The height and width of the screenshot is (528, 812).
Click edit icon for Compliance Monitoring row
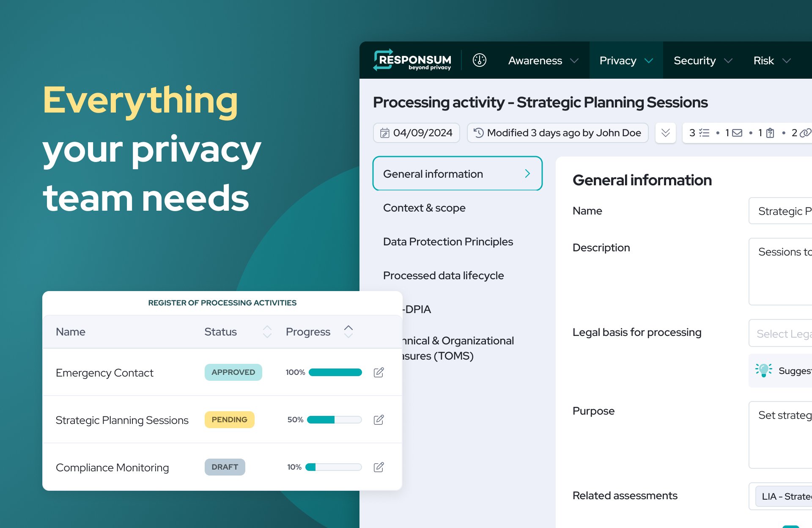coord(379,467)
